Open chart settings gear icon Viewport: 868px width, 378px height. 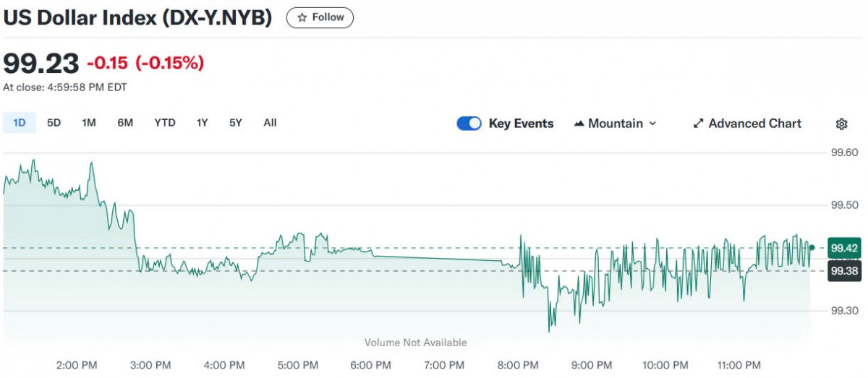(x=841, y=124)
